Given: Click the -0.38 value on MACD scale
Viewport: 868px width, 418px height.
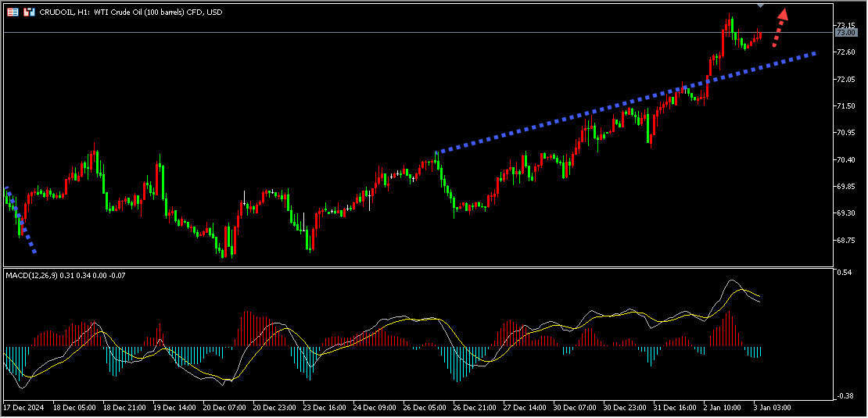Looking at the screenshot, I should 845,396.
